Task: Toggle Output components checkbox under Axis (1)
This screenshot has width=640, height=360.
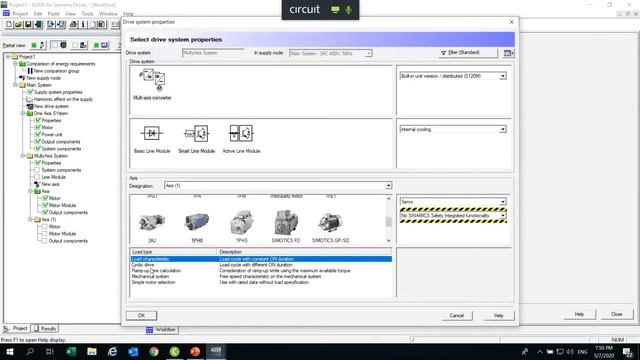Action: click(x=44, y=241)
